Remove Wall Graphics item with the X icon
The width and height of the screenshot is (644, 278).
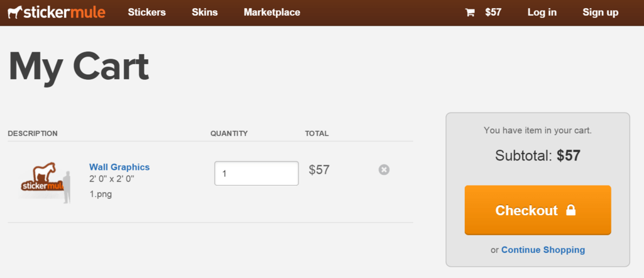pyautogui.click(x=384, y=170)
